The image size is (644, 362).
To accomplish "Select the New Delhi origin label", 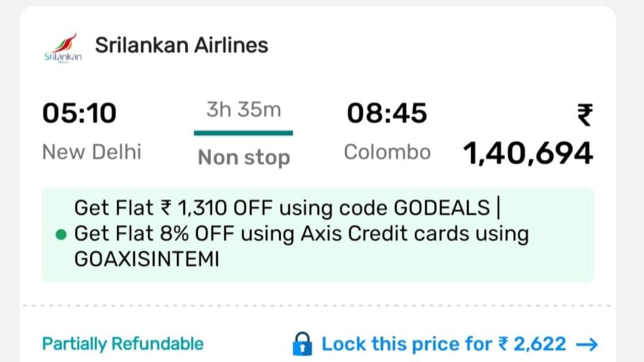I will pos(92,152).
